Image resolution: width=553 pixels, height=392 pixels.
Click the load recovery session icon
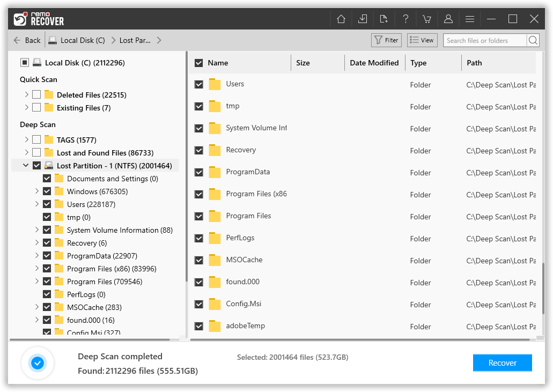click(384, 19)
